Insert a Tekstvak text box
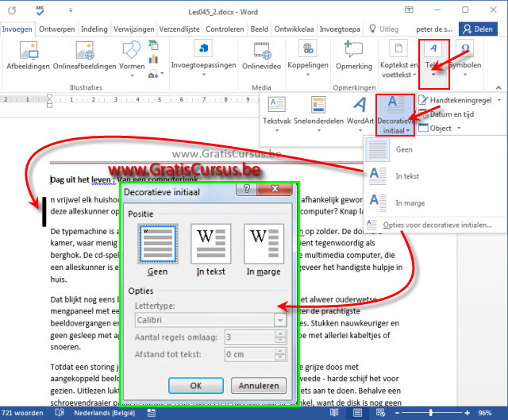508x420 pixels. point(276,114)
